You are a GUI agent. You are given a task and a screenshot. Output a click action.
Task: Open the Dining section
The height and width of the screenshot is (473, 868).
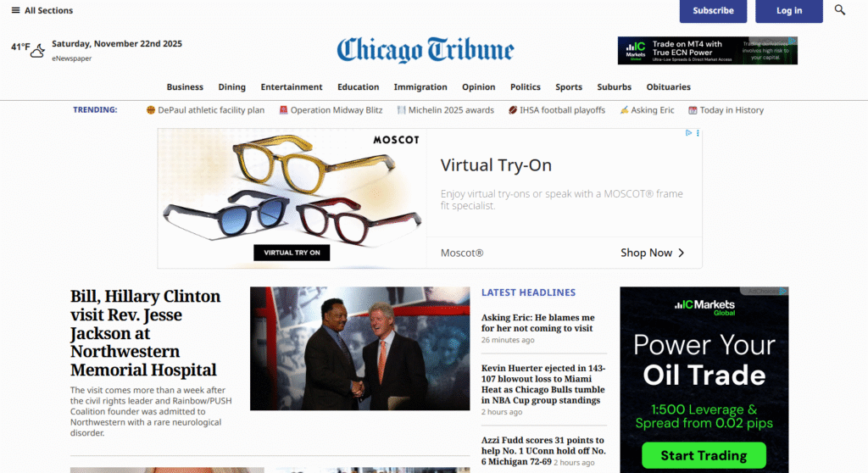click(232, 87)
